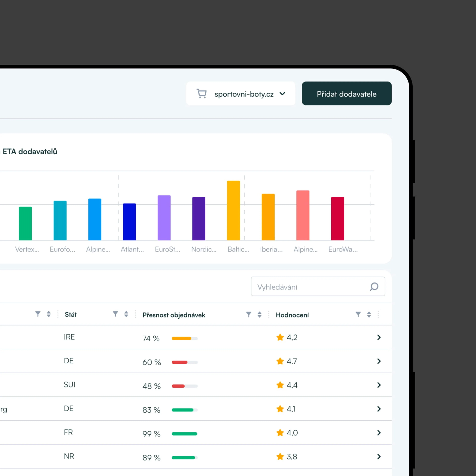Click the 48 % accuracy value

click(x=151, y=386)
